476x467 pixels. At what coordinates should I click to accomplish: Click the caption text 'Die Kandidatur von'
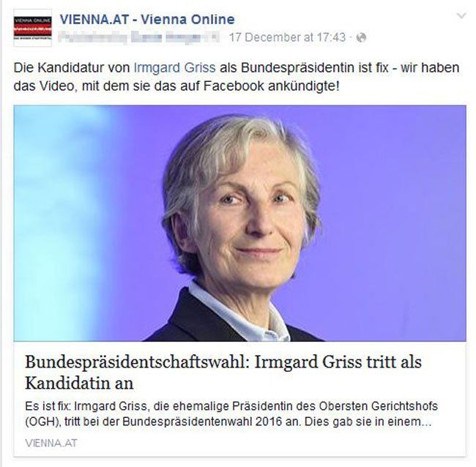[72, 67]
